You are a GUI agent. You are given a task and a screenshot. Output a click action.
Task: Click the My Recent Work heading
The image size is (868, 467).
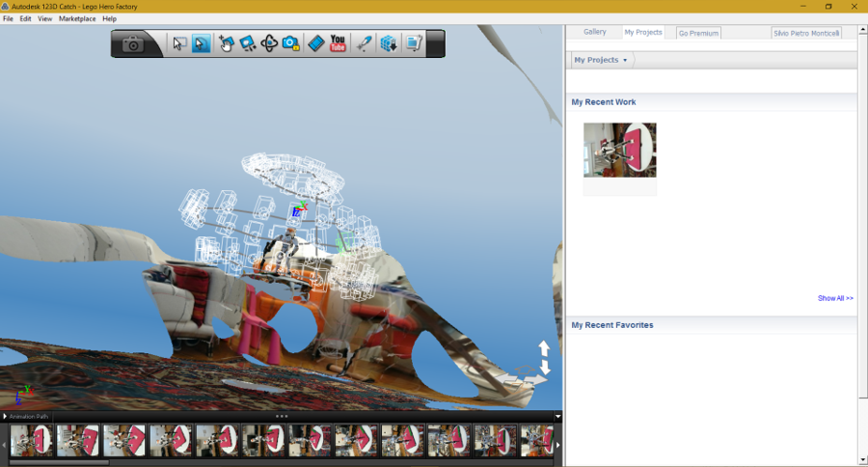coord(604,102)
